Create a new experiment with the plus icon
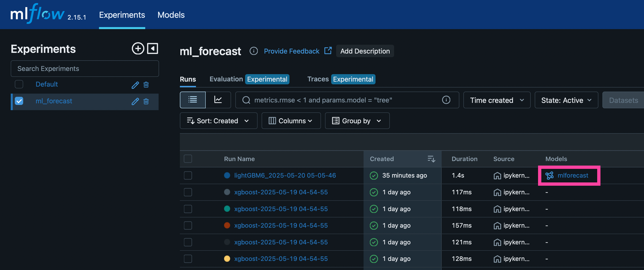Screen dimensions: 644x270 click(138, 48)
